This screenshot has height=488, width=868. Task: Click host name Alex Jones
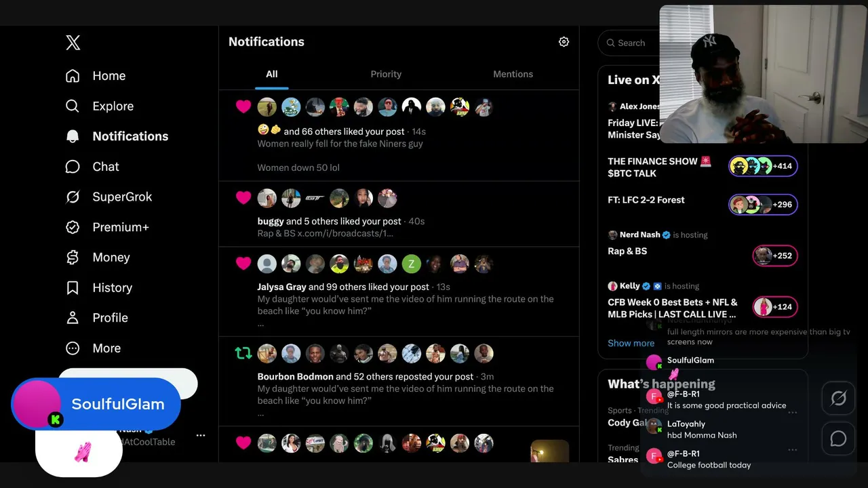point(638,106)
